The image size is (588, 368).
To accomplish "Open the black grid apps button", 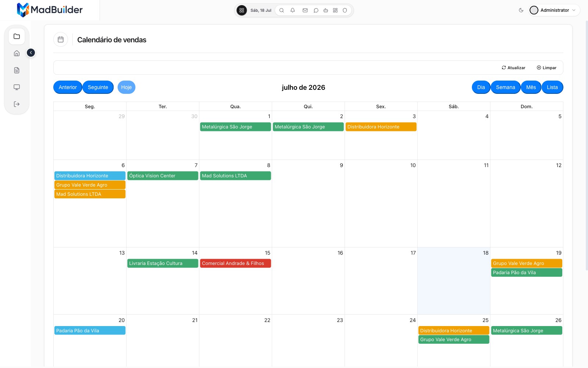I will (241, 10).
